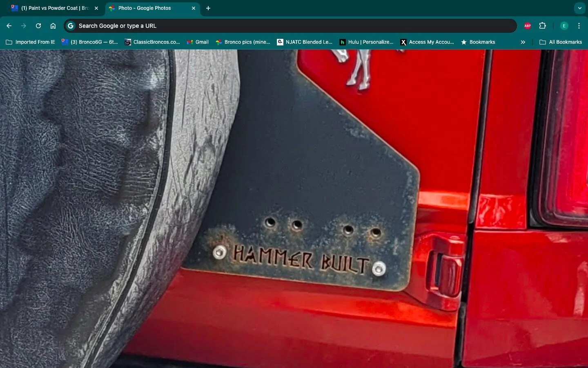Close the Photo - Google Photos tab

coord(194,8)
